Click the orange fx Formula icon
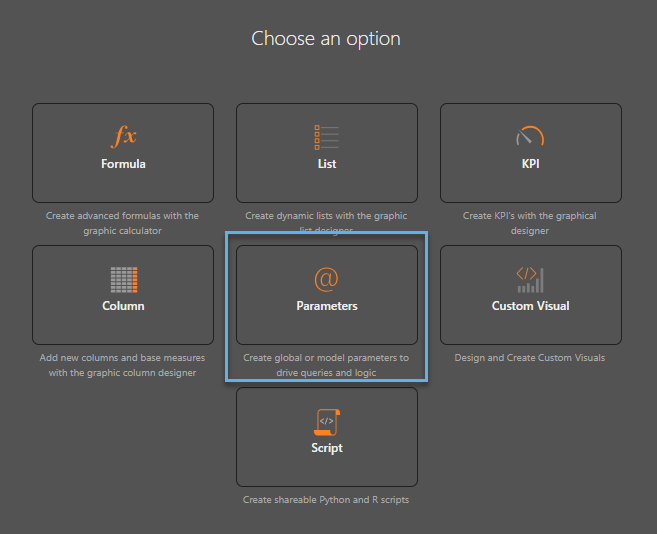Viewport: 657px width, 534px height. 124,136
